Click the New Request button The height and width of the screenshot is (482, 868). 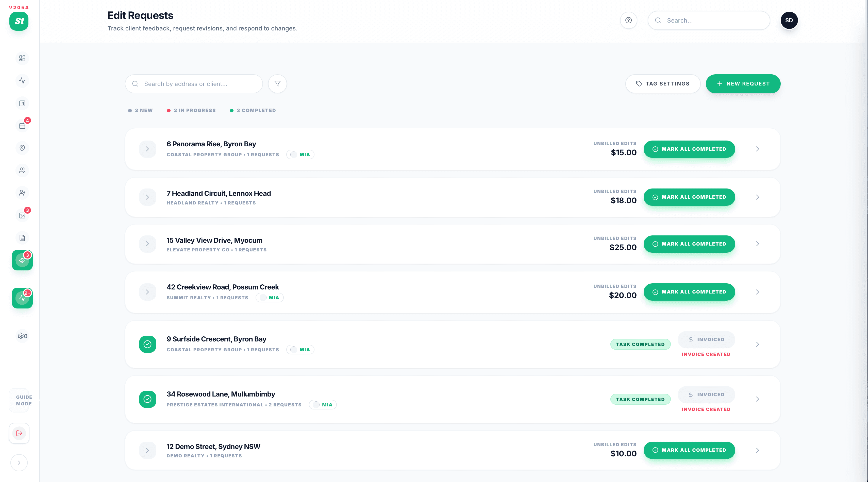[x=743, y=83]
